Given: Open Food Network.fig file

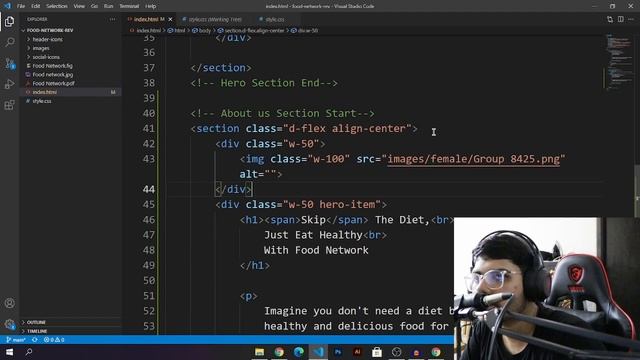Looking at the screenshot, I should click(52, 66).
